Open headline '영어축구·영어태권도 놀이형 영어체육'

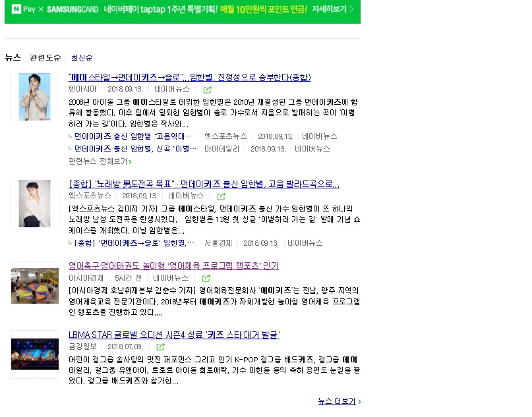(173, 265)
